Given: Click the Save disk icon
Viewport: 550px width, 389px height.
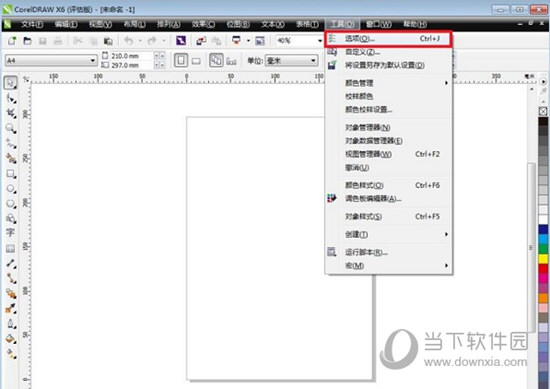Looking at the screenshot, I should click(x=42, y=41).
